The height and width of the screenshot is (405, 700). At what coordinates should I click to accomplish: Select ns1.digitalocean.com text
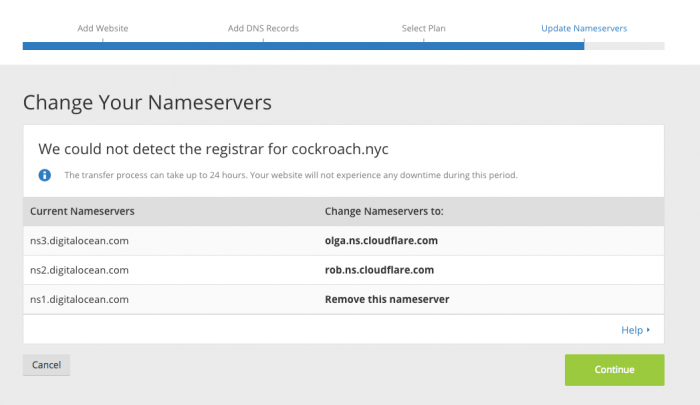[x=79, y=300]
